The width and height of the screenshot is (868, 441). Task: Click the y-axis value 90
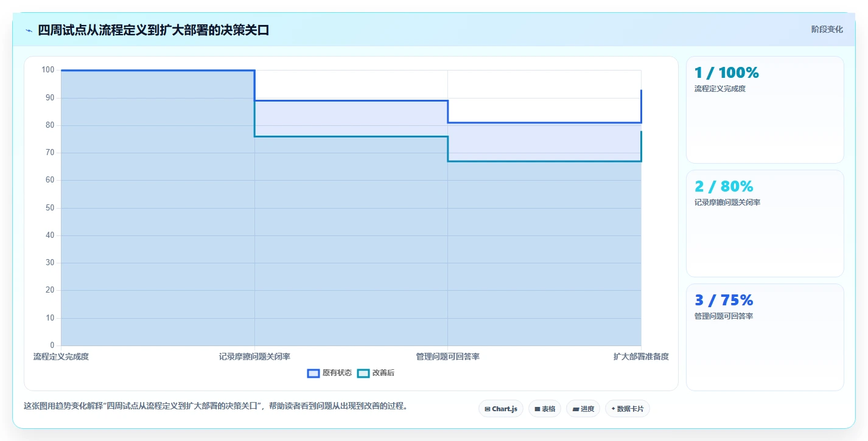(x=50, y=97)
